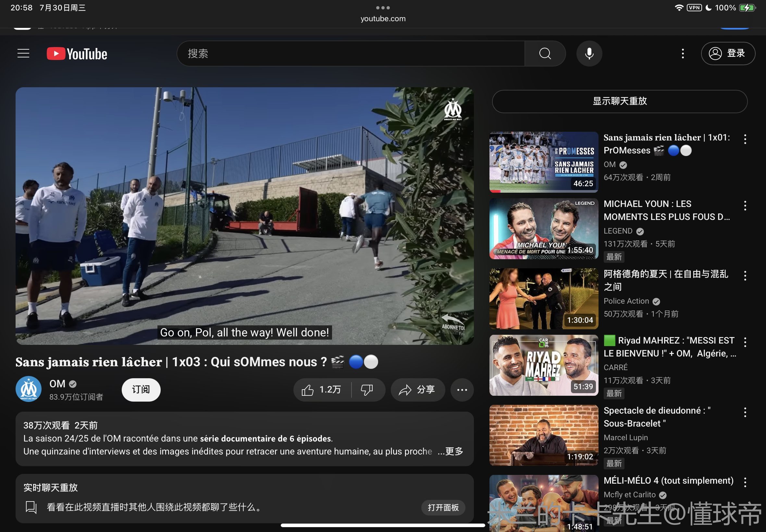766x532 pixels.
Task: Tap the youtube.com address bar
Action: click(383, 19)
